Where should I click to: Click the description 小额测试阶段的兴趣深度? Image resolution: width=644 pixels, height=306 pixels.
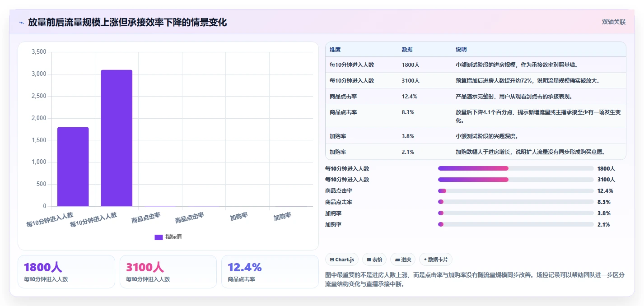[x=488, y=136]
